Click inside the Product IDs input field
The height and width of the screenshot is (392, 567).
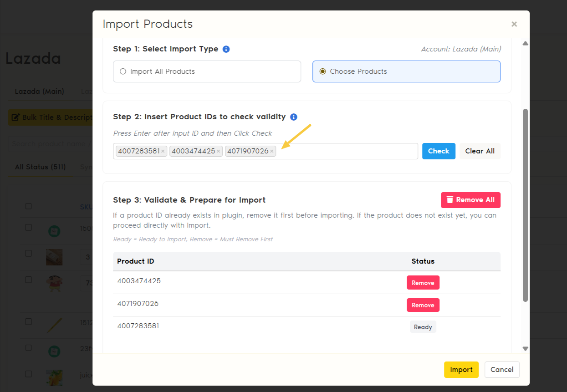[346, 151]
